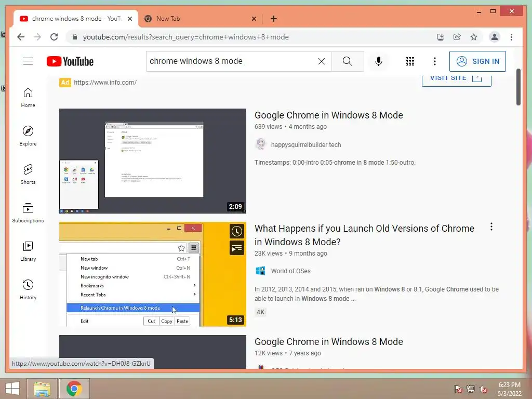
Task: Open History in the sidebar
Action: click(x=28, y=289)
